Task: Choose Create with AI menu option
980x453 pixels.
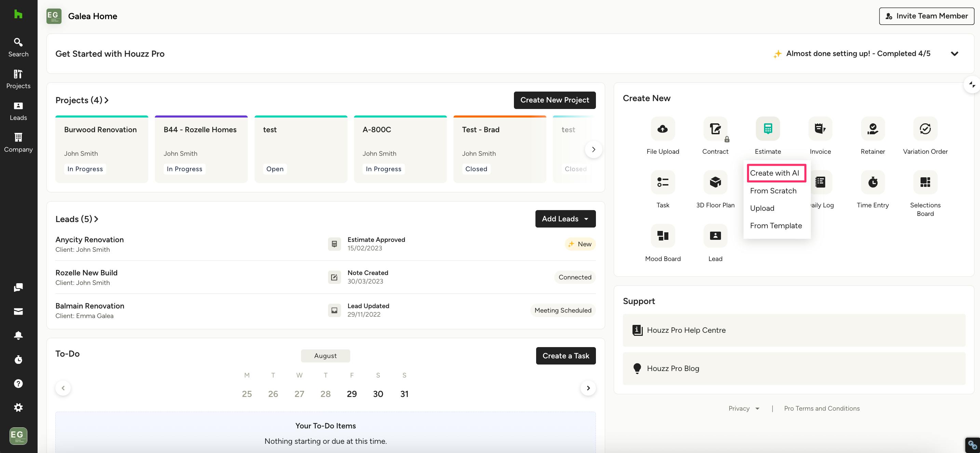Action: pos(774,173)
